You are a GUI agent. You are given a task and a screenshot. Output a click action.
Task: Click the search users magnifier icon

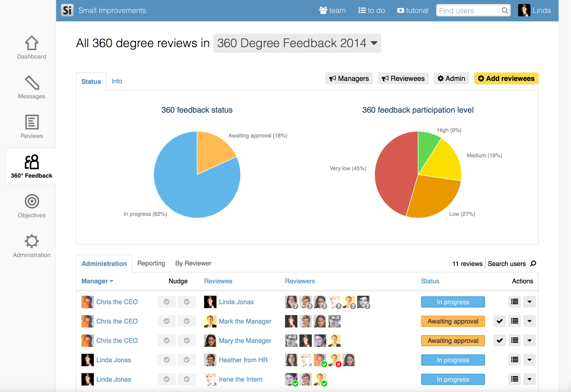coord(533,263)
